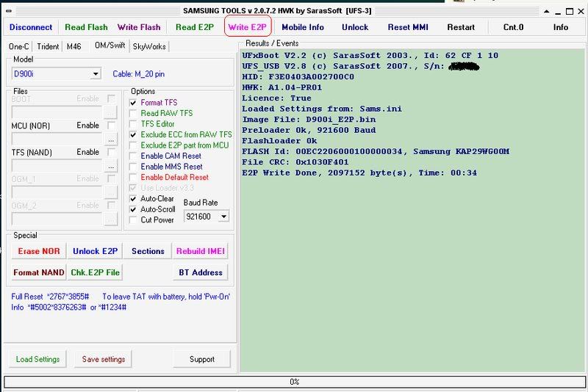This screenshot has height=392, width=588.
Task: Click the MCU (NOR) file path field
Action: [57, 139]
